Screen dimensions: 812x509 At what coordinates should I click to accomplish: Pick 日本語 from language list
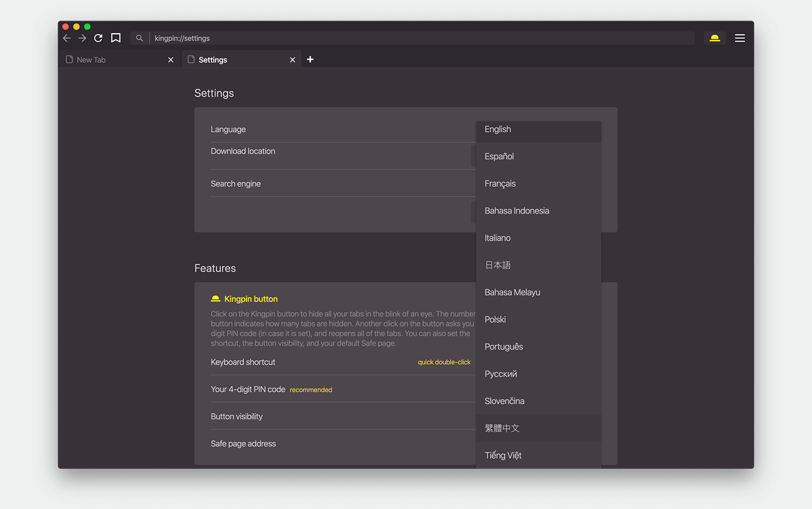click(x=539, y=265)
